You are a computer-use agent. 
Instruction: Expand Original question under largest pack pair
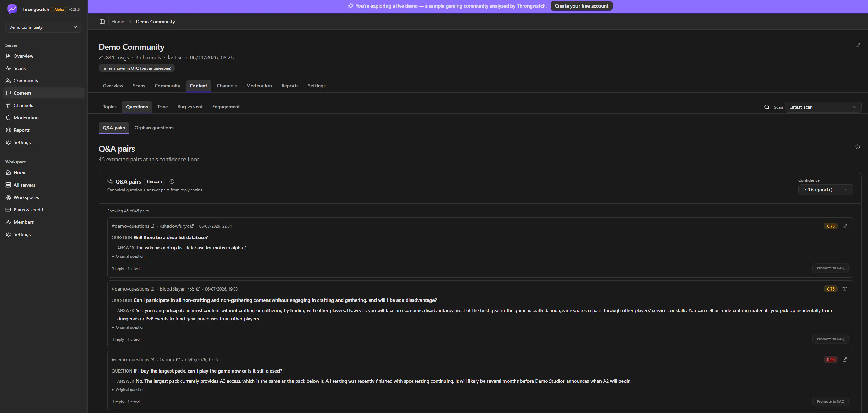point(128,390)
